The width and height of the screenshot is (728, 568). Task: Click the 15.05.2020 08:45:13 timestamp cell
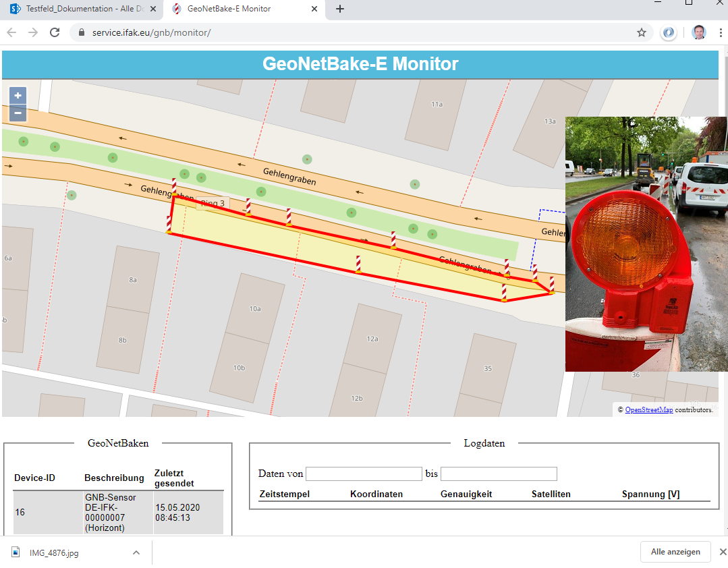(x=188, y=512)
